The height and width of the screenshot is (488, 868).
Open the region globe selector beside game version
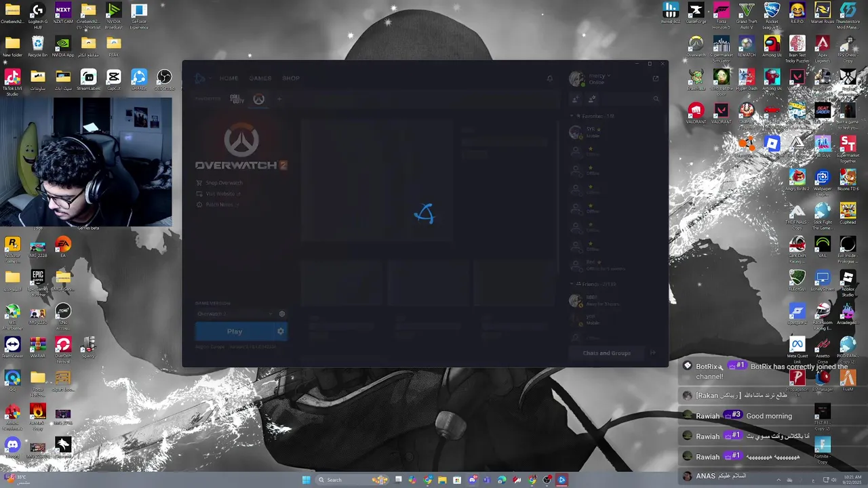[x=281, y=314]
